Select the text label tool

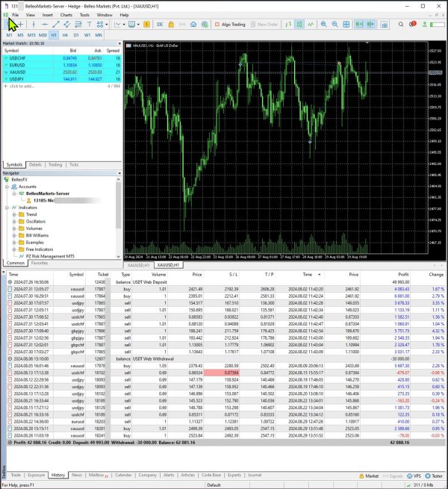tap(89, 25)
